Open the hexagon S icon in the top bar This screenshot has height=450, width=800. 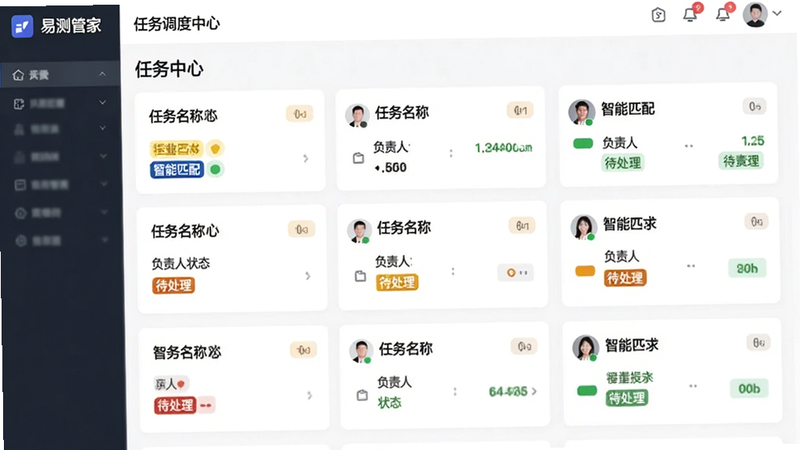[659, 15]
